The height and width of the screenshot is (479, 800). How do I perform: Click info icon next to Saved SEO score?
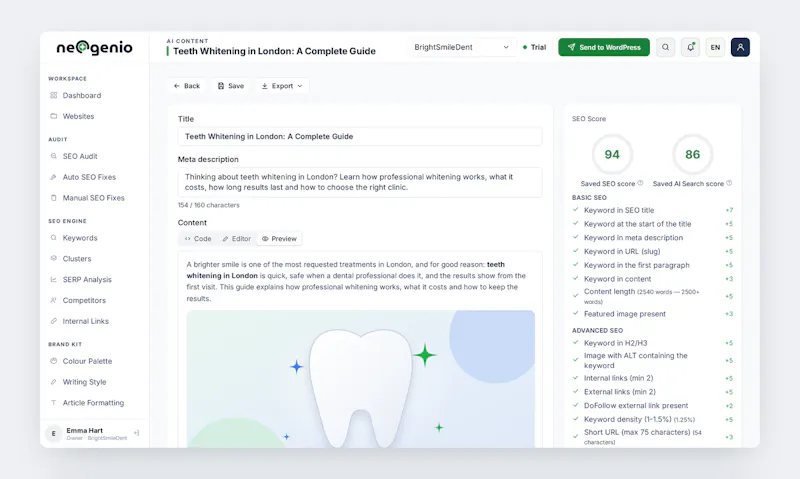[x=640, y=183]
